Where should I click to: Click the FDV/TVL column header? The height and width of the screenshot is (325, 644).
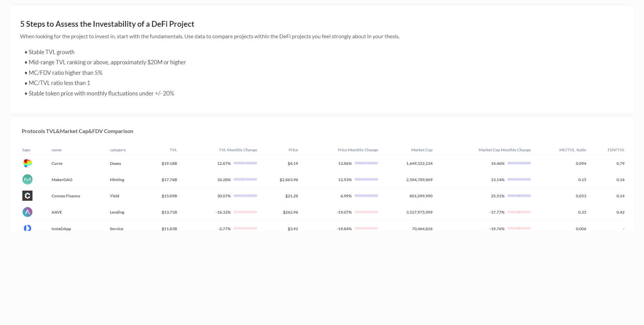(616, 150)
